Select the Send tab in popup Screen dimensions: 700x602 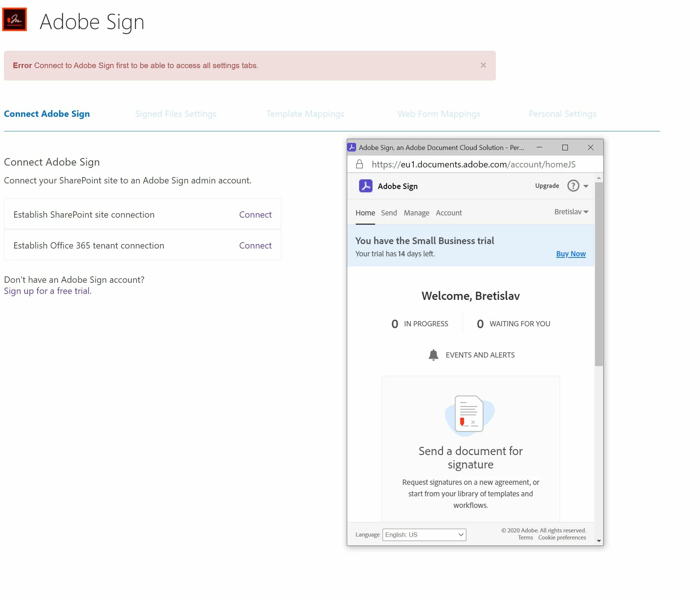(x=389, y=213)
